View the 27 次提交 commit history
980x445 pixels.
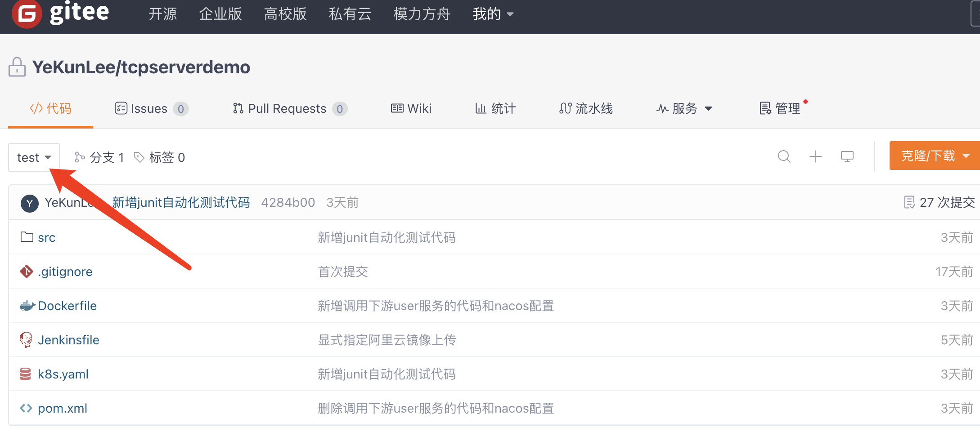(x=940, y=203)
